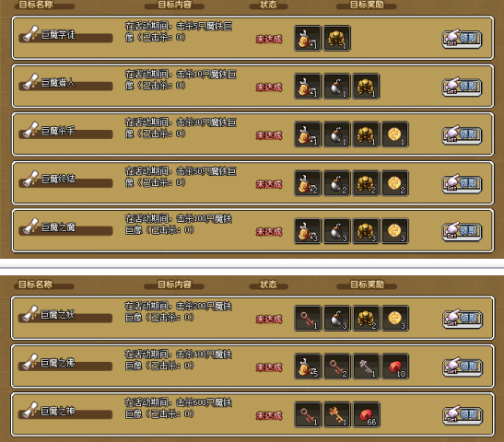Click 领取 button in 巨魔杀手 row
Image resolution: width=504 pixels, height=442 pixels.
pyautogui.click(x=462, y=135)
